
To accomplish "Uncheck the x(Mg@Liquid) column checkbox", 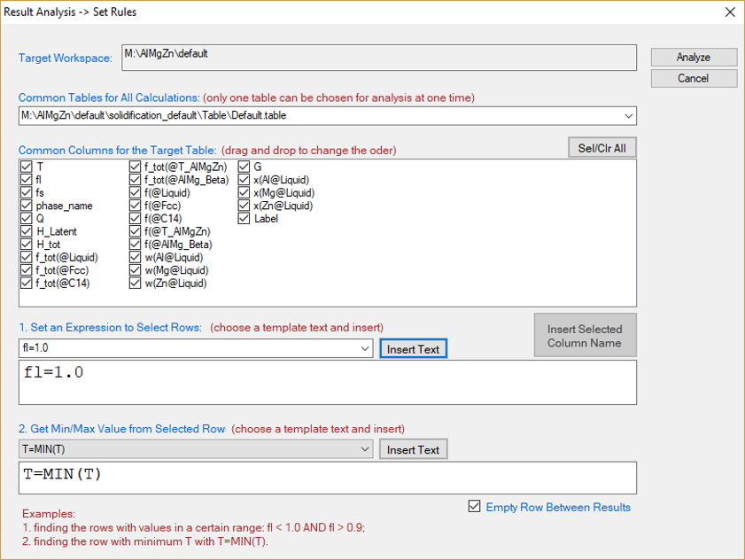I will coord(244,192).
